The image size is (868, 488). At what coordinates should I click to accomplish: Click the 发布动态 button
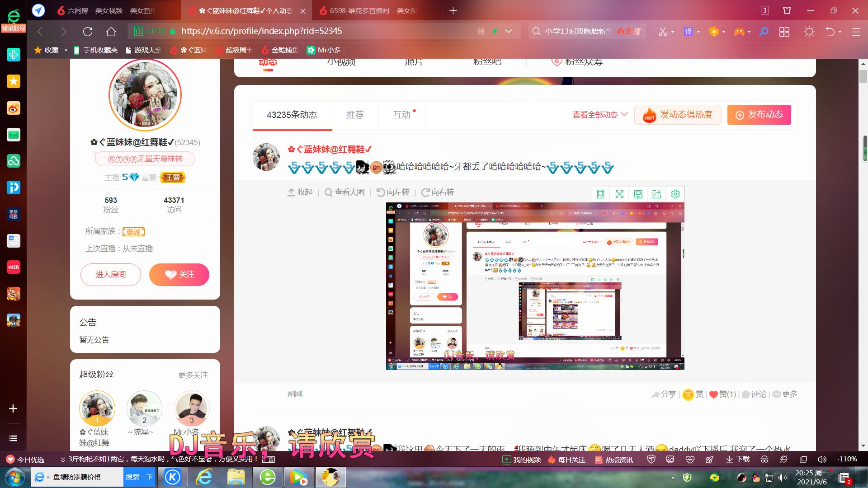click(759, 115)
